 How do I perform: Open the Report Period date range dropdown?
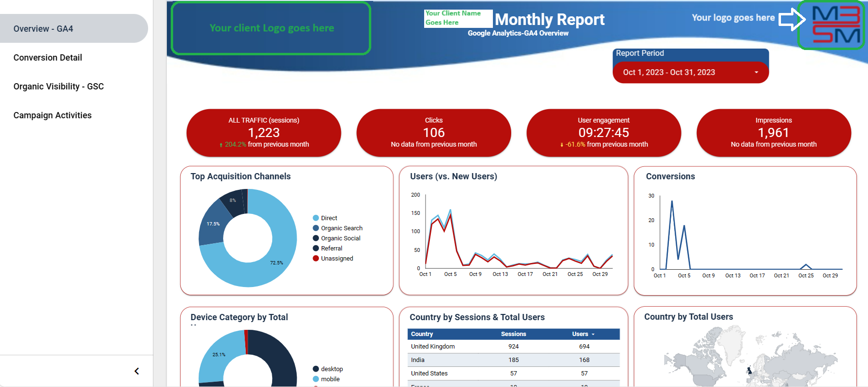coord(691,72)
